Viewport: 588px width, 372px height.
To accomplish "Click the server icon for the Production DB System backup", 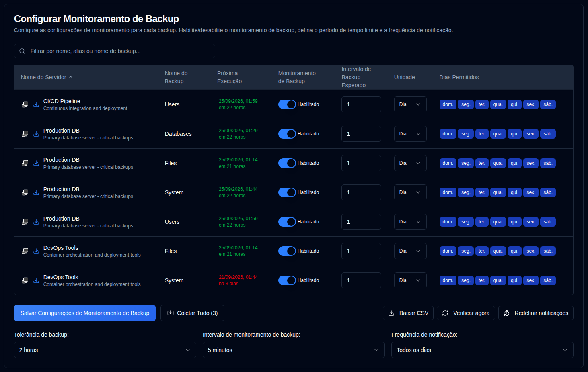I will click(x=25, y=192).
